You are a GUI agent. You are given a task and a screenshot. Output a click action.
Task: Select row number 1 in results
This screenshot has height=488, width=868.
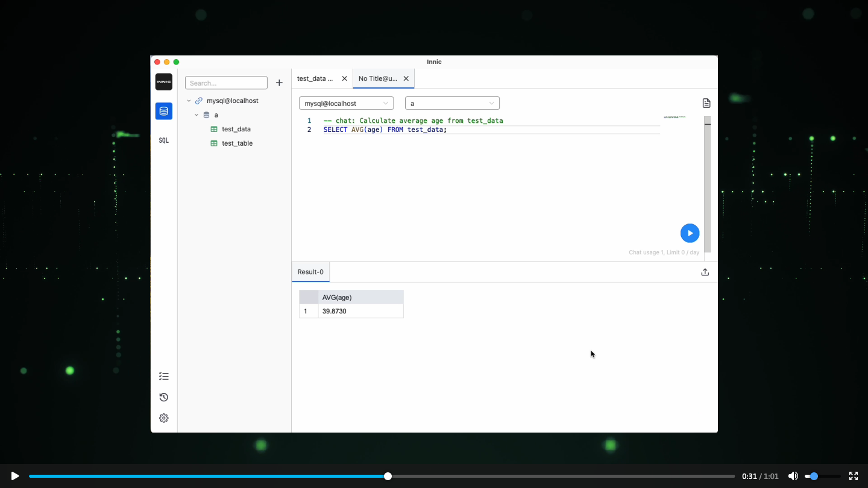point(309,311)
